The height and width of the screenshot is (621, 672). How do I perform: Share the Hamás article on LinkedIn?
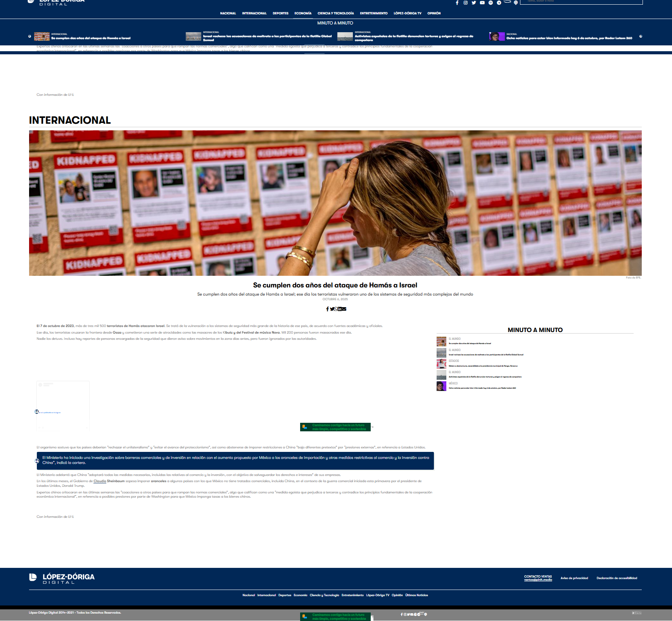[340, 309]
